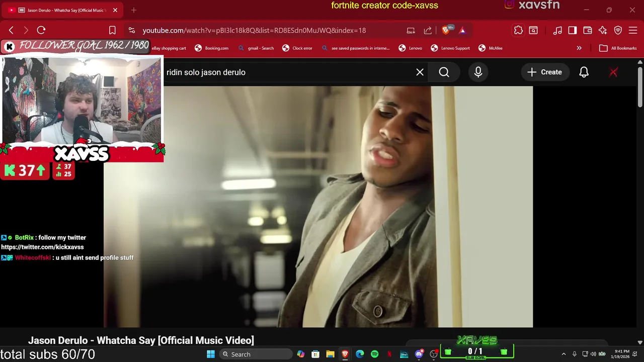Select the Jason Derulo Whatcha Say tab
This screenshot has height=362, width=644.
pos(63,10)
